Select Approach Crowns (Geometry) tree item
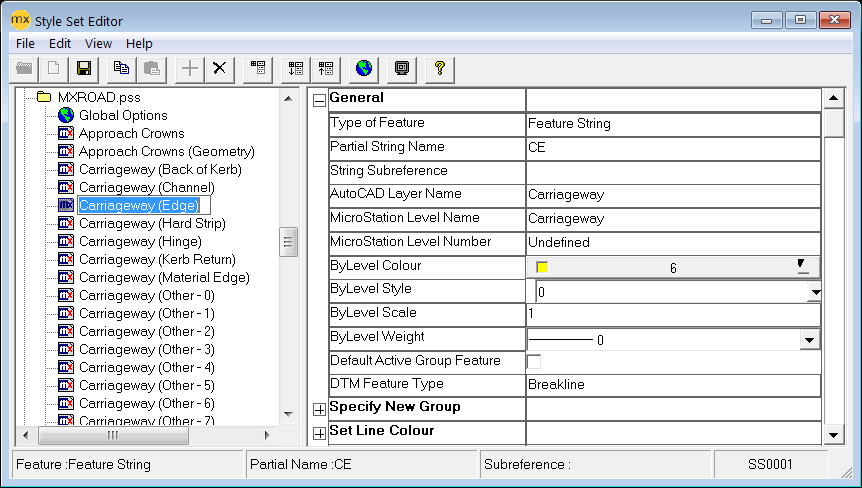The width and height of the screenshot is (862, 488). (x=167, y=152)
